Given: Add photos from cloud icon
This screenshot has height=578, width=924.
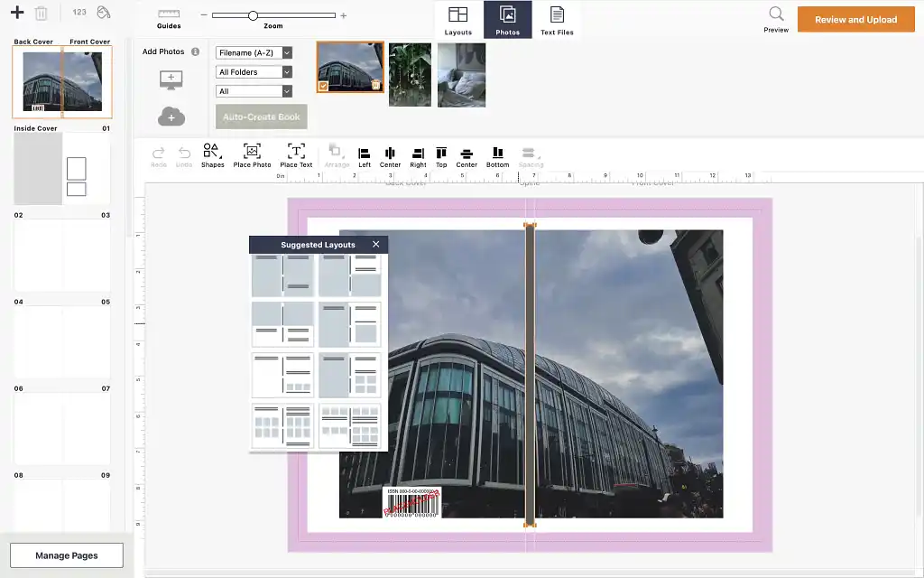Looking at the screenshot, I should (x=171, y=117).
